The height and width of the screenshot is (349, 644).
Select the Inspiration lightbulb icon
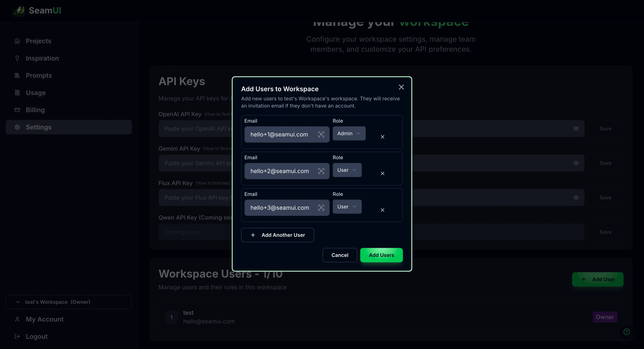tap(17, 58)
